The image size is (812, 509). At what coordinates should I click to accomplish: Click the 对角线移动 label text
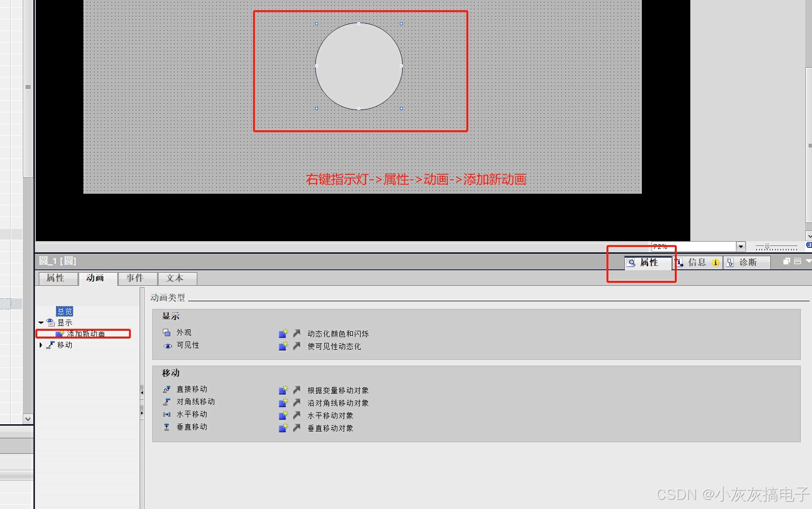(195, 402)
